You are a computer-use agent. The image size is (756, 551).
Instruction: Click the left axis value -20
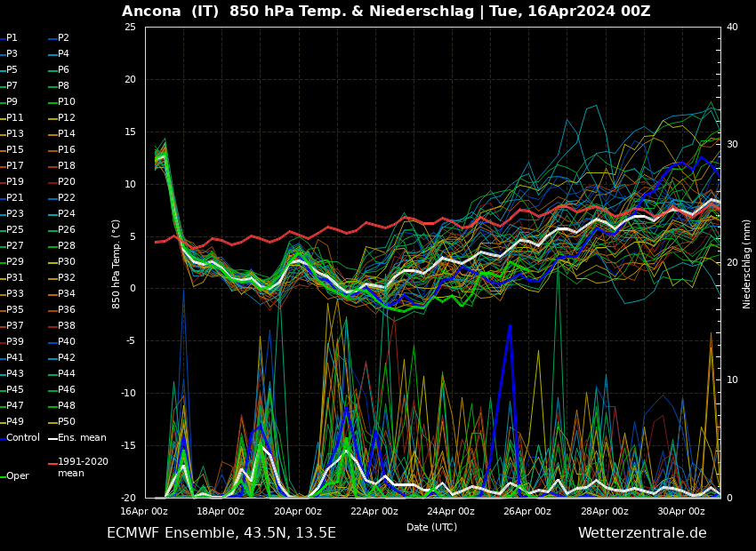click(x=129, y=498)
